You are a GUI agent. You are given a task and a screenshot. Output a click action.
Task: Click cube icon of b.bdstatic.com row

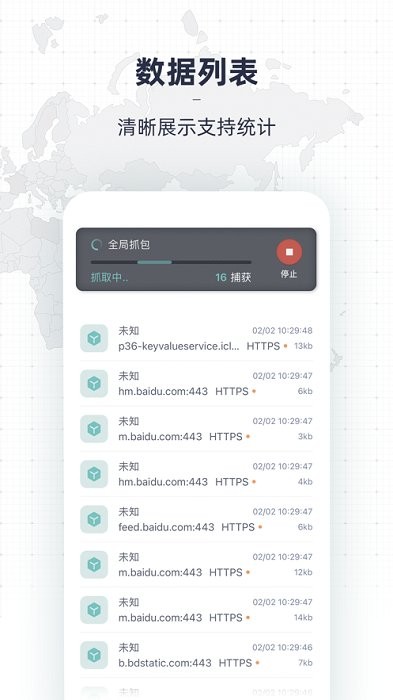94,655
